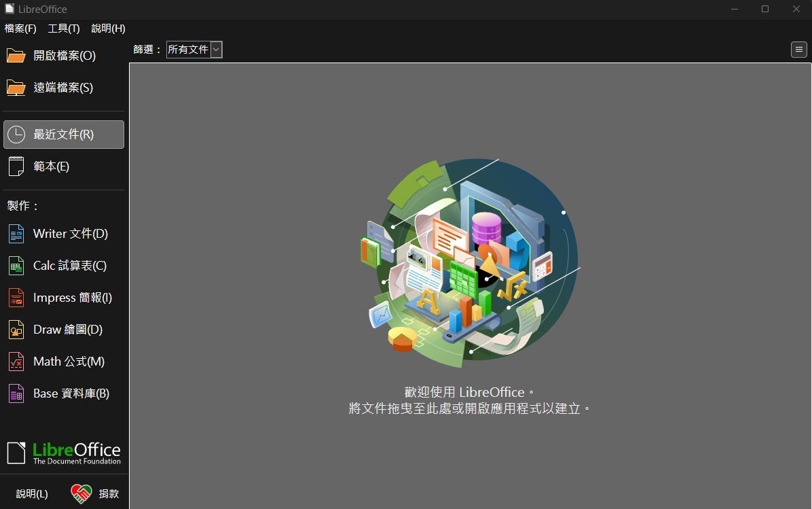Click the 遠端檔案(S) remote folder icon
The image size is (812, 509).
point(16,88)
